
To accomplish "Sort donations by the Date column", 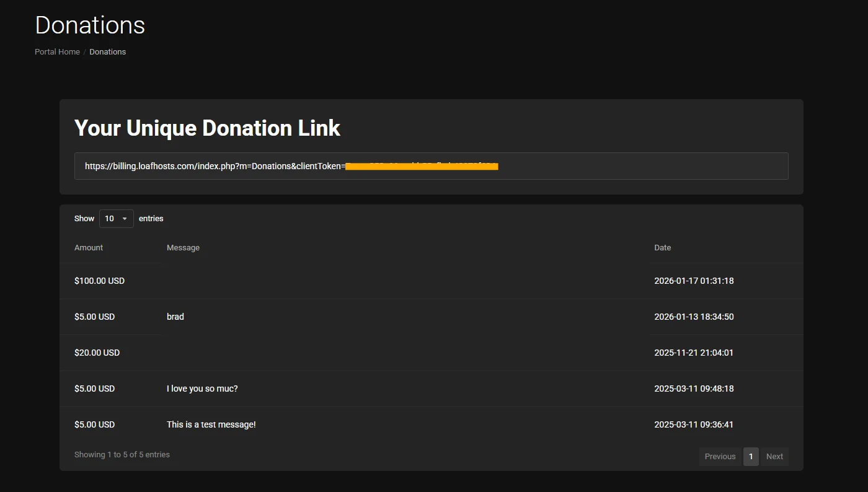I will click(x=662, y=247).
